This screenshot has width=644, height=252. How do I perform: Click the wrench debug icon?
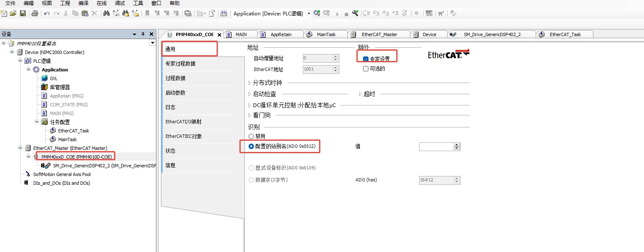(355, 13)
